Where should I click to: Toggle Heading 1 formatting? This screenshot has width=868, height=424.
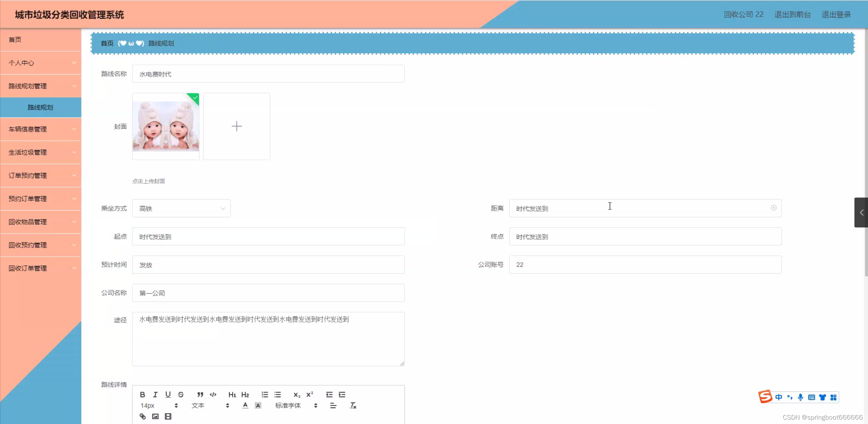pyautogui.click(x=232, y=394)
